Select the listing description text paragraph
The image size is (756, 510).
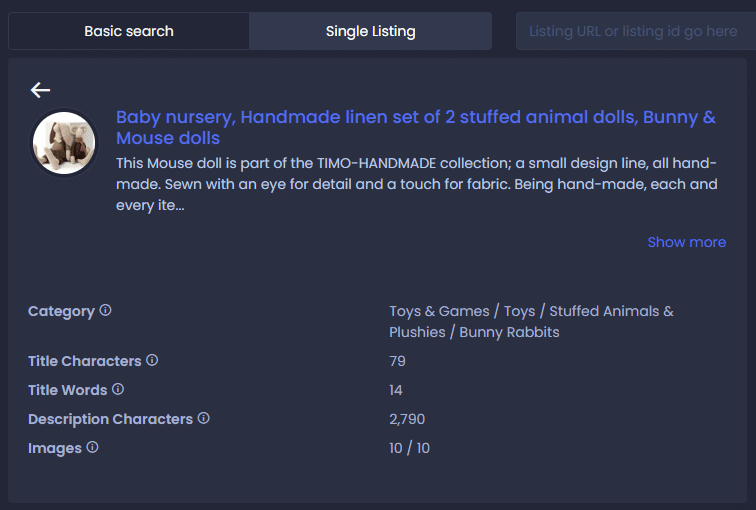[x=417, y=184]
